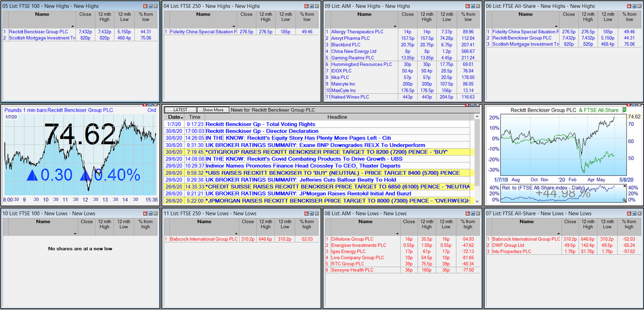Click the LATEST news button
The width and height of the screenshot is (644, 310).
pos(180,109)
